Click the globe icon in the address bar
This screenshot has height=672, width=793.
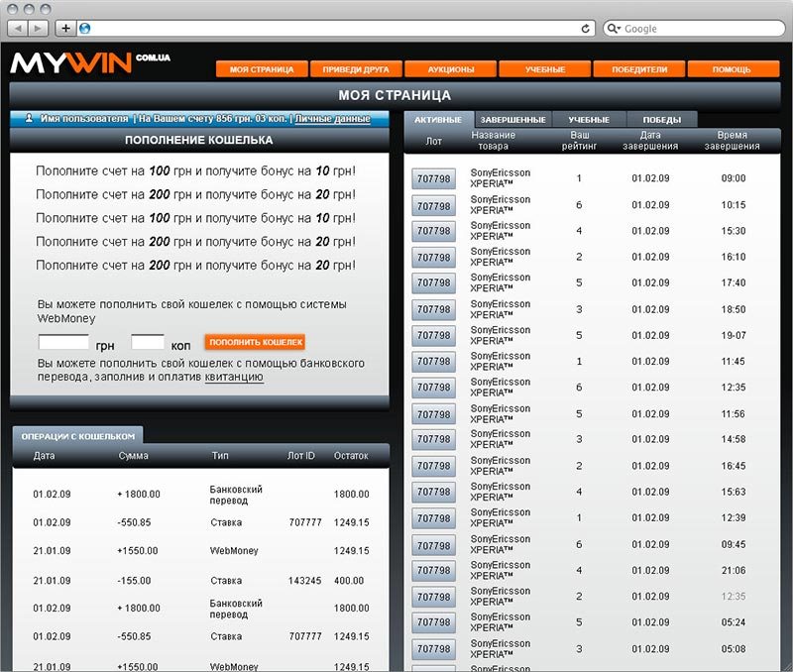84,29
